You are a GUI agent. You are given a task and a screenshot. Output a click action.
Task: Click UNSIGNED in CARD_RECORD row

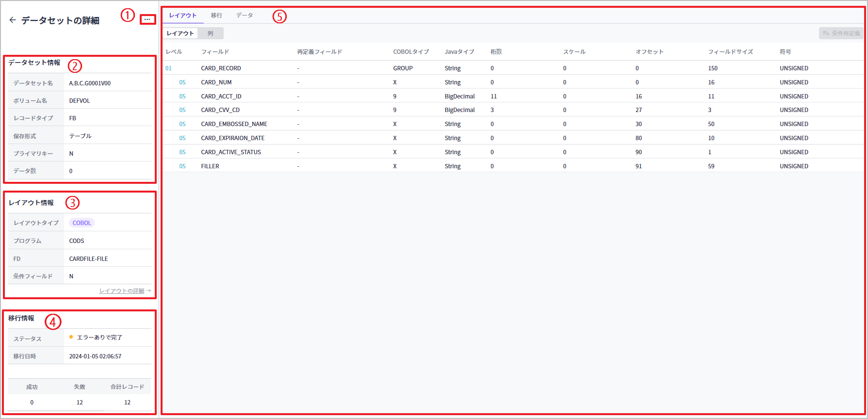(x=794, y=68)
